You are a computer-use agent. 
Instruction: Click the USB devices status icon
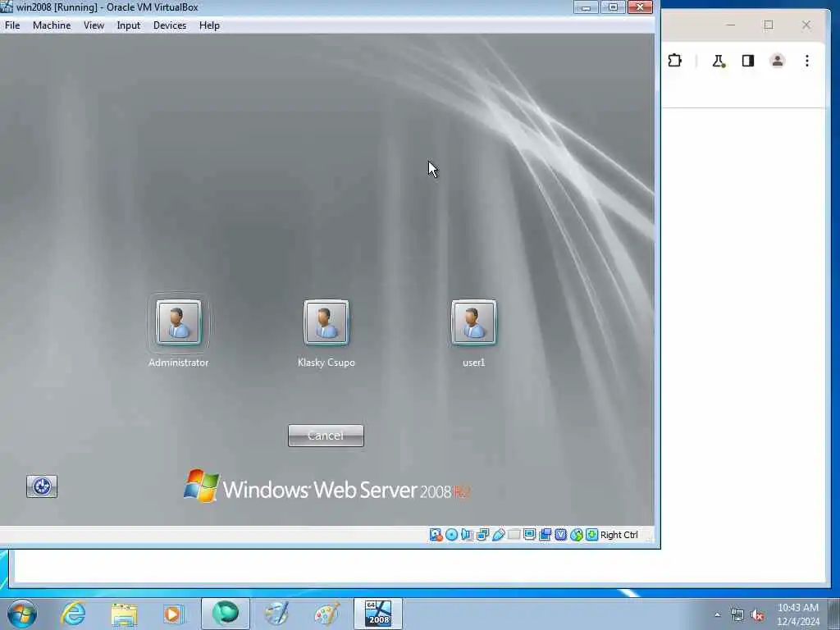tap(498, 535)
